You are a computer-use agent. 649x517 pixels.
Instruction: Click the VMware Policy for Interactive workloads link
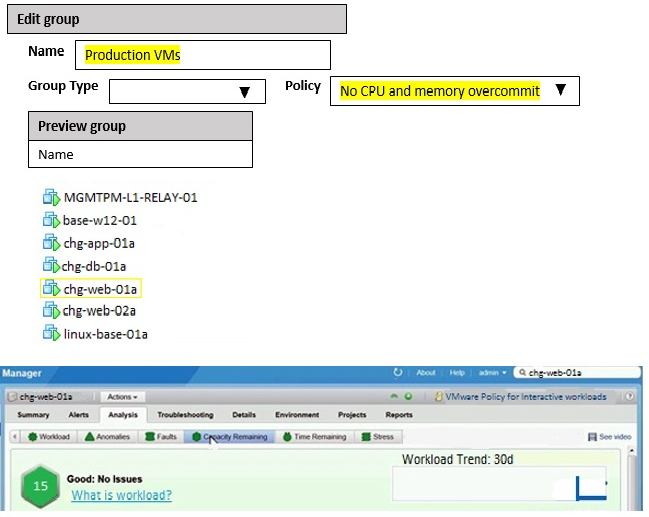pos(525,397)
